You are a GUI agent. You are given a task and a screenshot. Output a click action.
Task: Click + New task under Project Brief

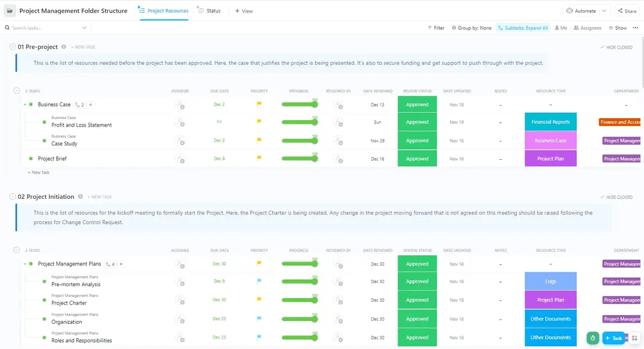point(39,173)
